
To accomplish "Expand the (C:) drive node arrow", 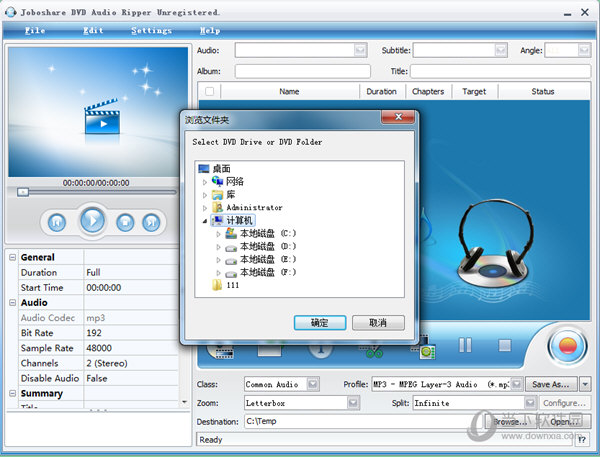I will 218,234.
